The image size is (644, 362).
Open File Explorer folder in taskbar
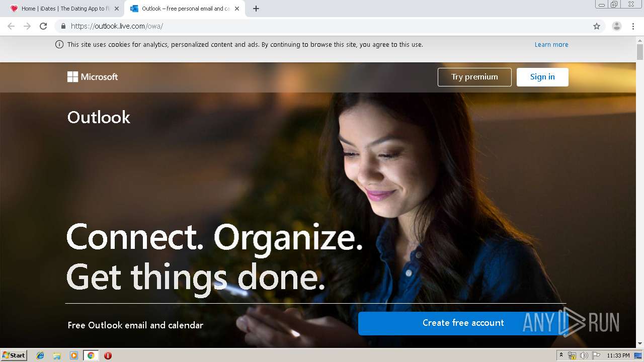[57, 355]
